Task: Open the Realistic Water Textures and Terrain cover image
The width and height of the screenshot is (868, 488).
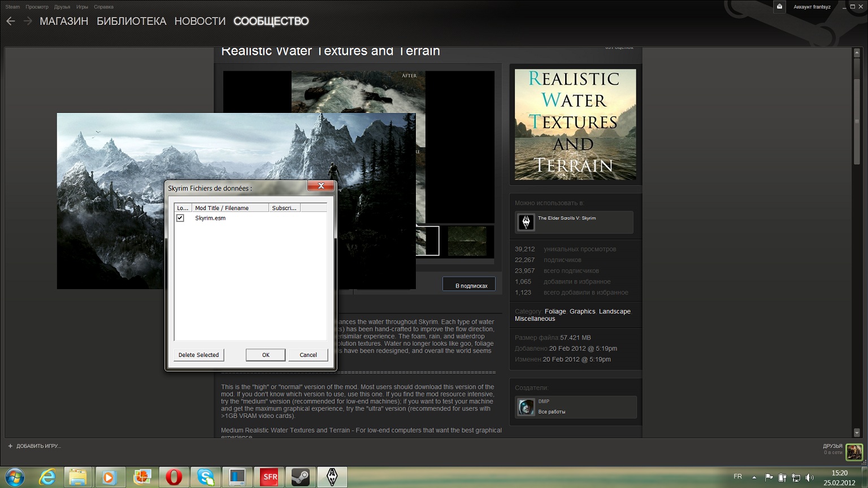Action: [575, 124]
